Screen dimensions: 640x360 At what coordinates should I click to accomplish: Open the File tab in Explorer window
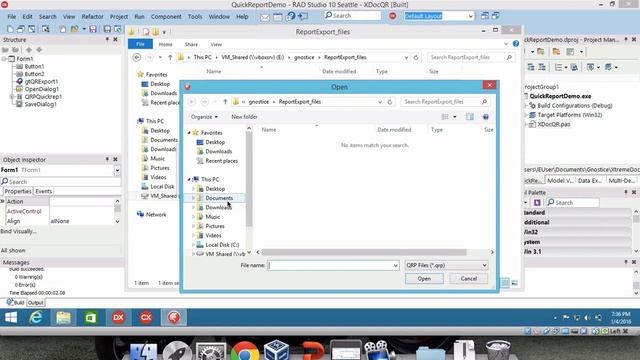(x=140, y=44)
